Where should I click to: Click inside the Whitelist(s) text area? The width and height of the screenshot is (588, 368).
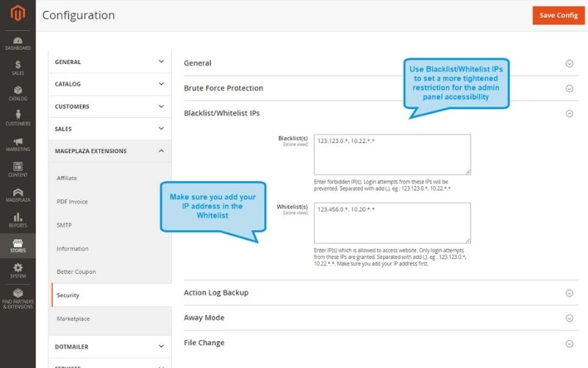click(392, 223)
